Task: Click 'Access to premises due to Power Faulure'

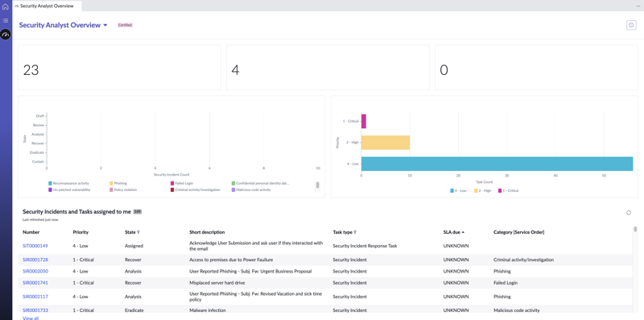Action: tap(231, 260)
